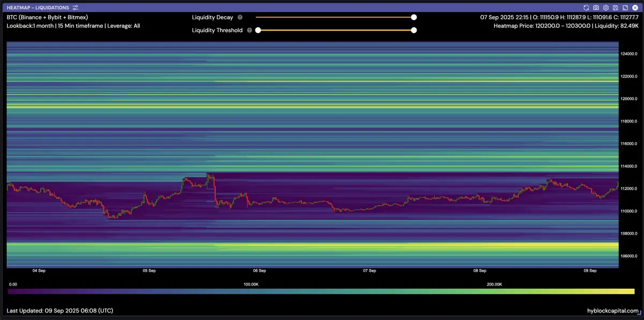644x320 pixels.
Task: Show help for Liquidity Decay
Action: pyautogui.click(x=240, y=17)
